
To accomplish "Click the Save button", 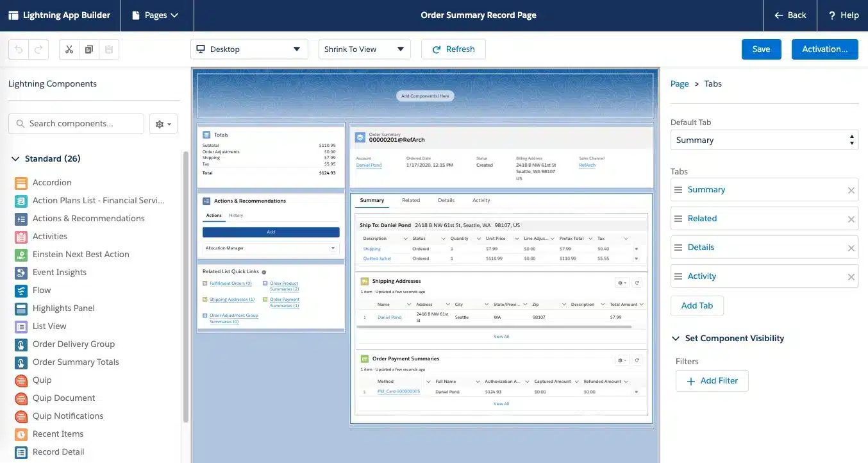I will [761, 49].
